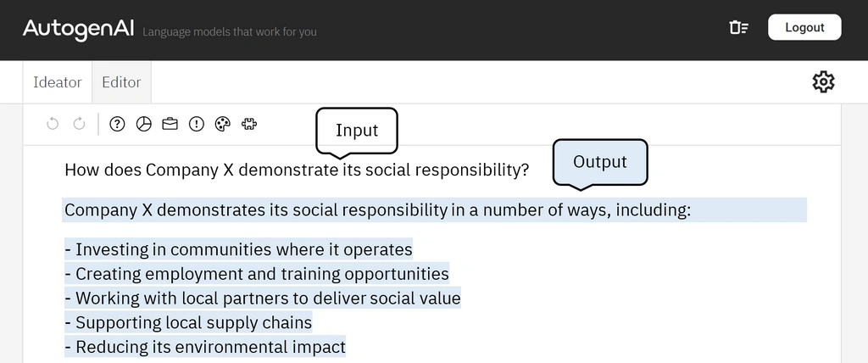Click the question mark toolbar icon
The width and height of the screenshot is (868, 363).
coord(117,124)
